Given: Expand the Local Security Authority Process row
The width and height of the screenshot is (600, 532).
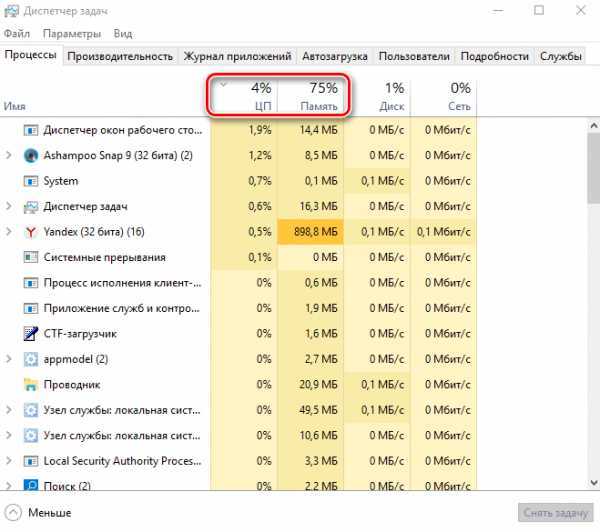Looking at the screenshot, I should click(9, 461).
